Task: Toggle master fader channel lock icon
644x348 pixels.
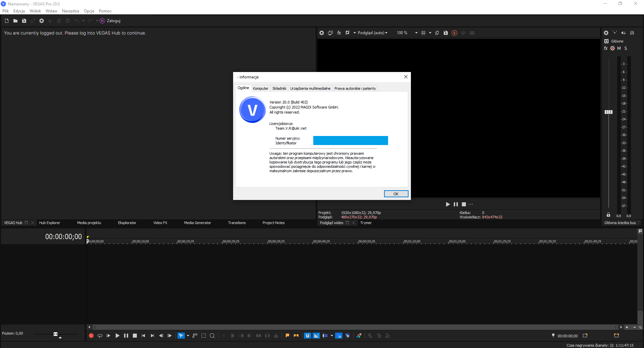Action: coord(608,215)
